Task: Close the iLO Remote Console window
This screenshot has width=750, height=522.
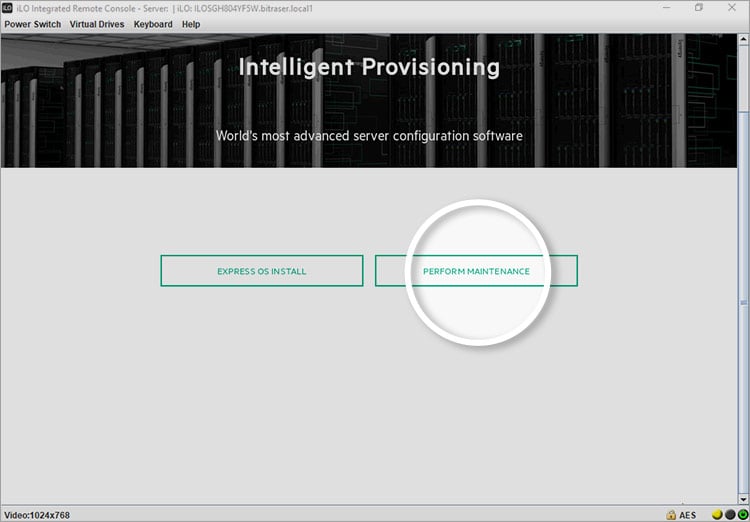Action: (x=732, y=8)
